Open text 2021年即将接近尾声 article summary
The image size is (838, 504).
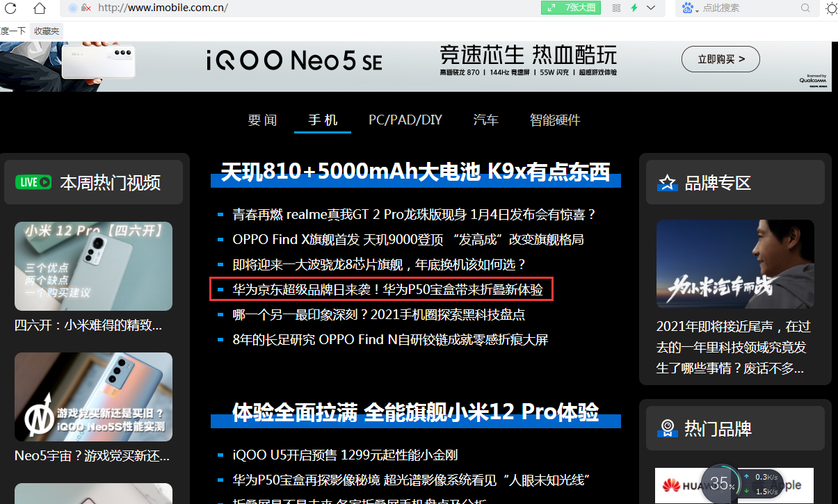(x=734, y=347)
